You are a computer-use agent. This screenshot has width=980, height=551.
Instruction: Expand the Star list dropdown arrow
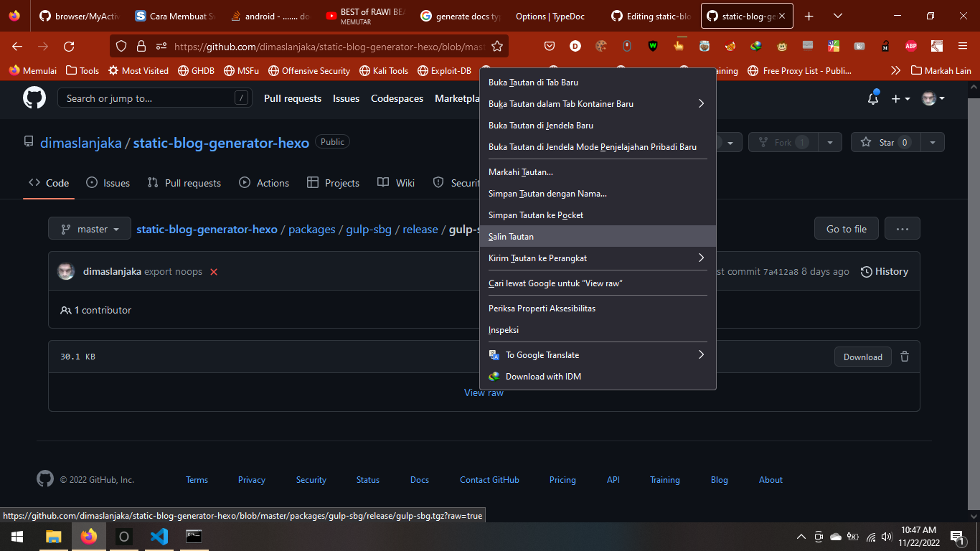pyautogui.click(x=933, y=142)
